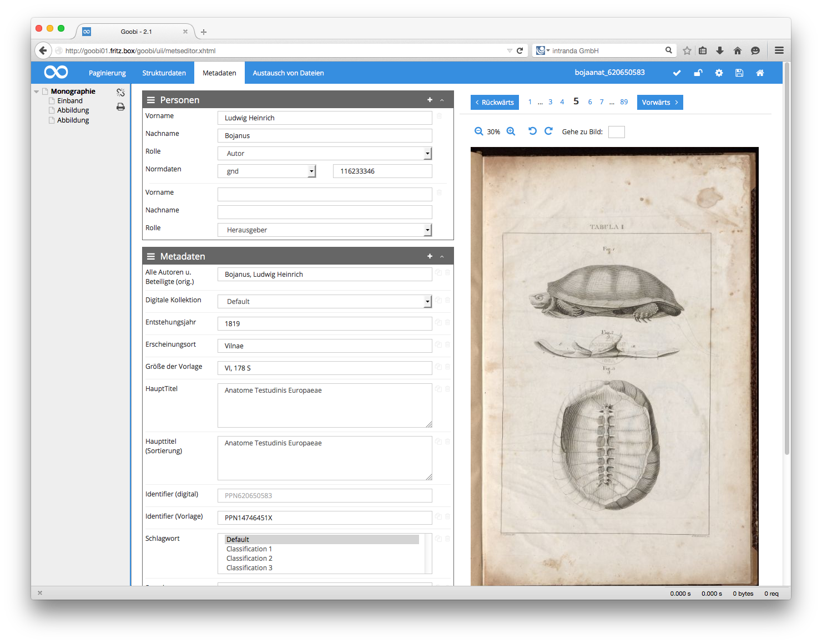Select Monographie in structure tree

point(73,92)
